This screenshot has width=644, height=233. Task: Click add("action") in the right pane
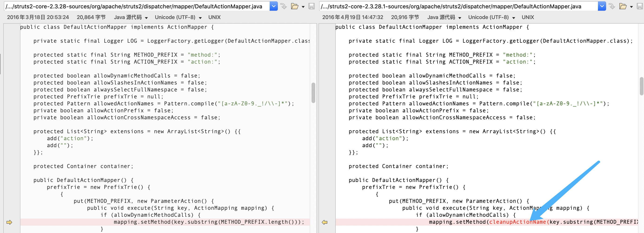[x=385, y=139]
